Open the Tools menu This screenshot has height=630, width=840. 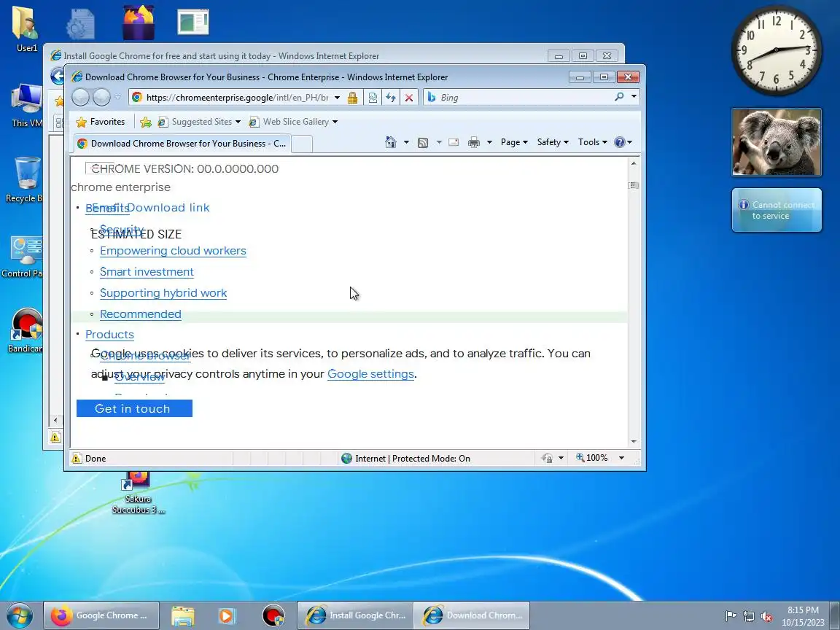(x=593, y=142)
